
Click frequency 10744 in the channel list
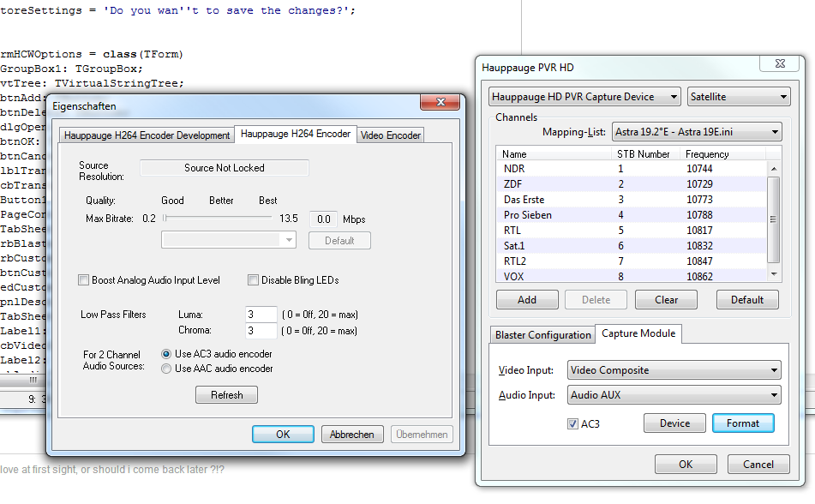[699, 169]
